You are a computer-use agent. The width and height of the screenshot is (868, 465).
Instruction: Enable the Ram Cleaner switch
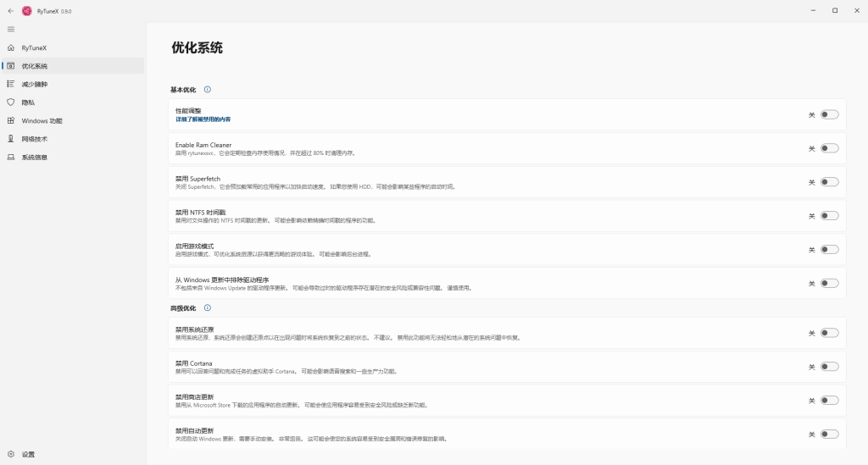[829, 148]
